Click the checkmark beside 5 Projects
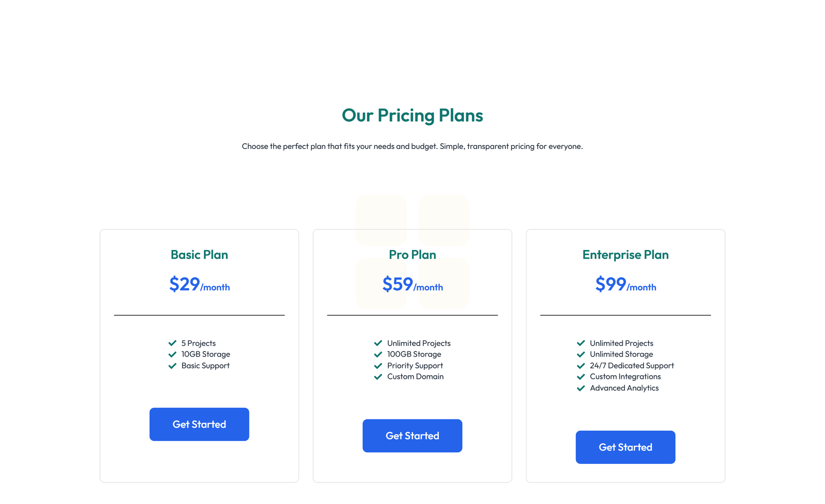 coord(172,343)
